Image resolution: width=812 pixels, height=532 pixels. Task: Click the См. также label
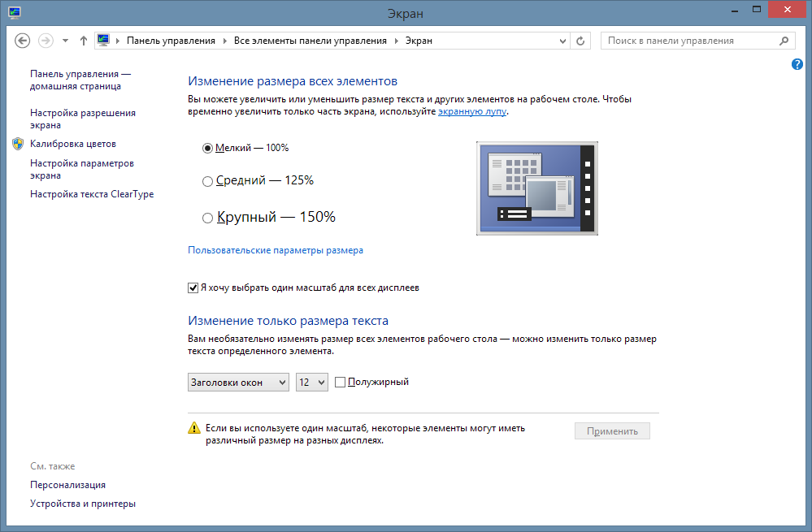52,466
